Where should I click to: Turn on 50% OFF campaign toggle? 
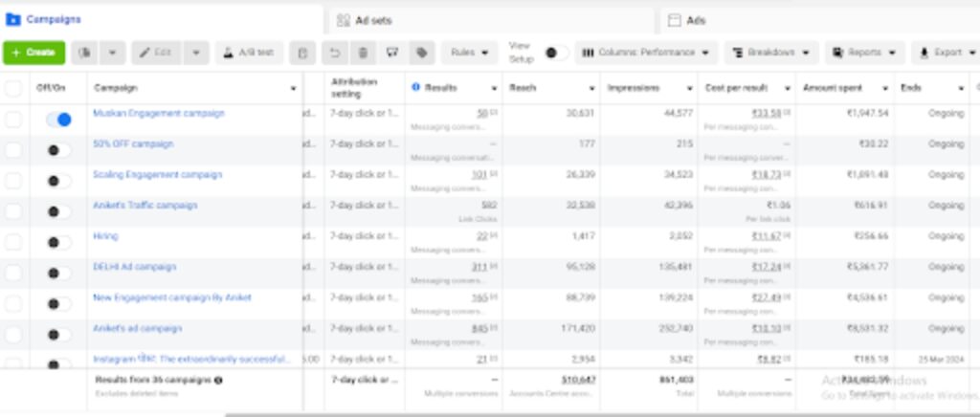pyautogui.click(x=58, y=150)
